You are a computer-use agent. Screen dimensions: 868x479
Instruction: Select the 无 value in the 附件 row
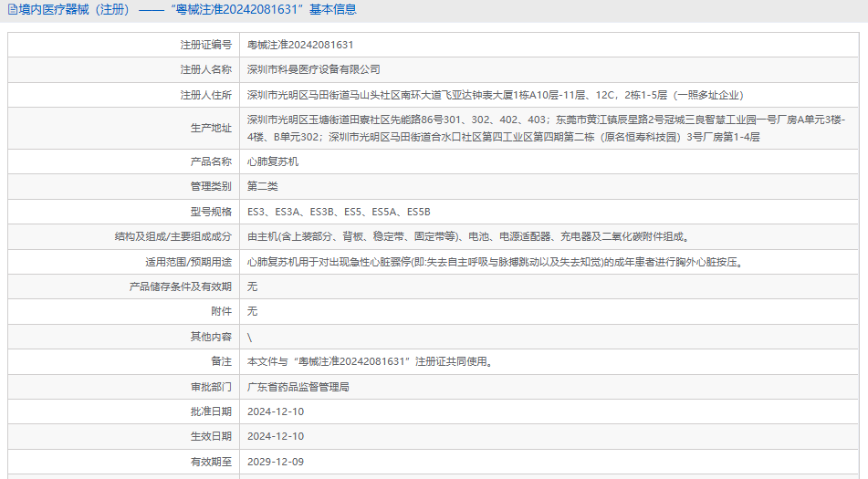(x=253, y=311)
